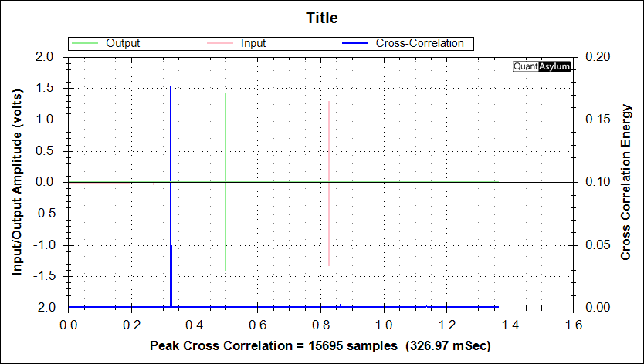Click the 'Input/Output Amplitude (volts)' axis label

[16, 182]
